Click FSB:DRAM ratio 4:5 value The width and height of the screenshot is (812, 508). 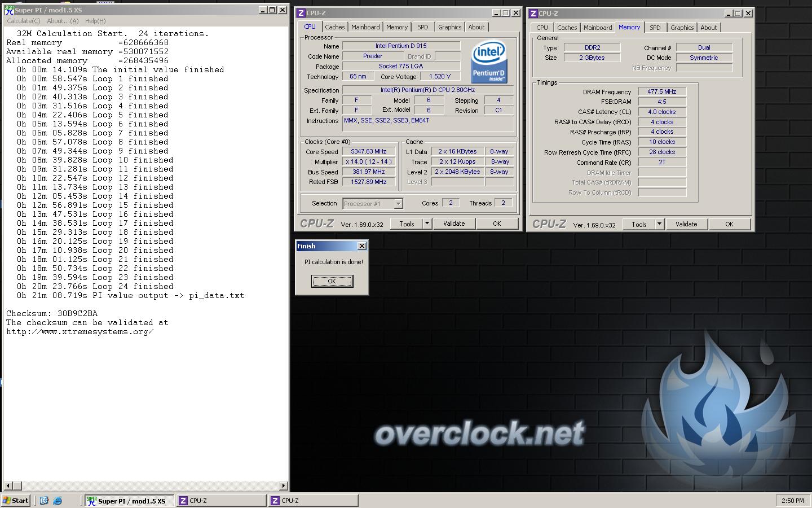pos(662,102)
